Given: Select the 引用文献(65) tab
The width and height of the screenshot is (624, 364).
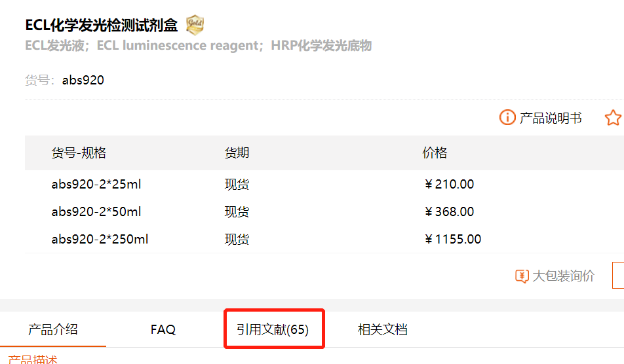Looking at the screenshot, I should tap(273, 329).
